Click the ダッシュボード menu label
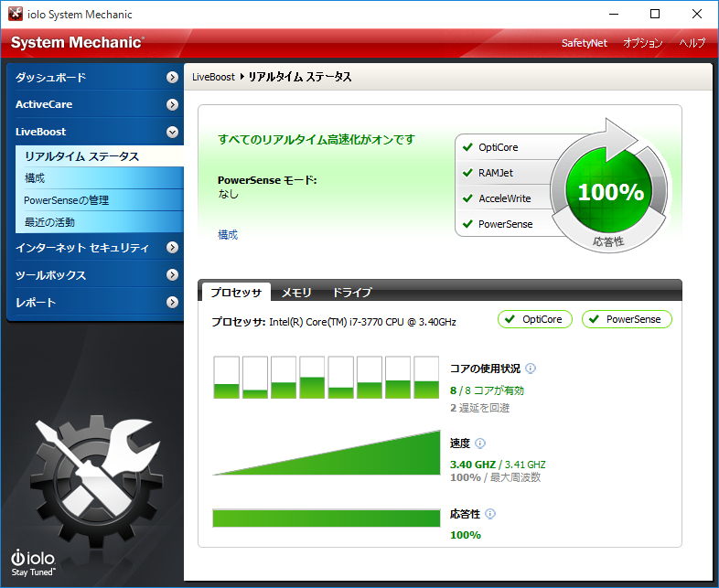This screenshot has width=719, height=588. coord(51,78)
